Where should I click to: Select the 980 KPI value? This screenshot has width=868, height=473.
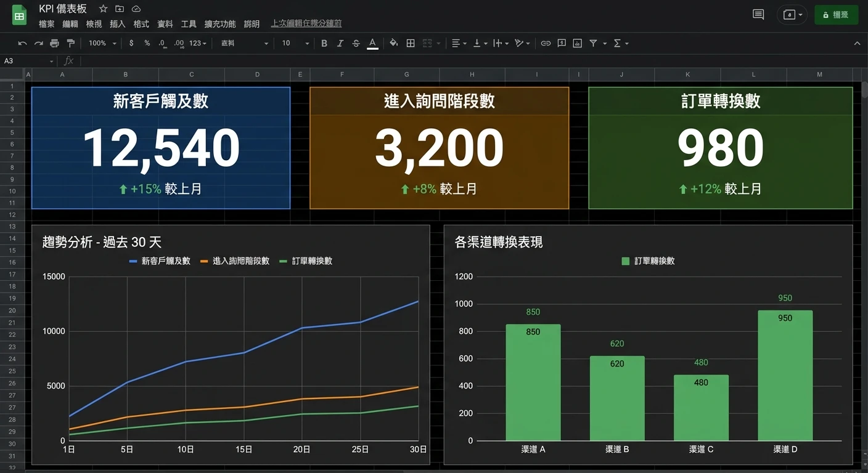pyautogui.click(x=721, y=148)
